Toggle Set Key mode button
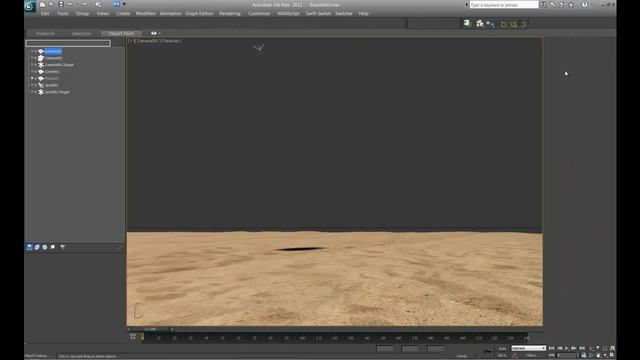This screenshot has height=360, width=640. point(502,356)
